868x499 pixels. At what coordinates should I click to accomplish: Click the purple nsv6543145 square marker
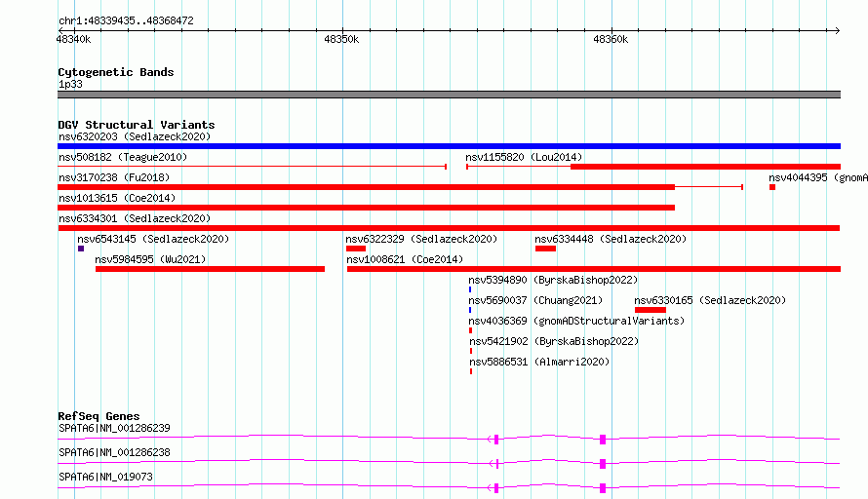[81, 249]
